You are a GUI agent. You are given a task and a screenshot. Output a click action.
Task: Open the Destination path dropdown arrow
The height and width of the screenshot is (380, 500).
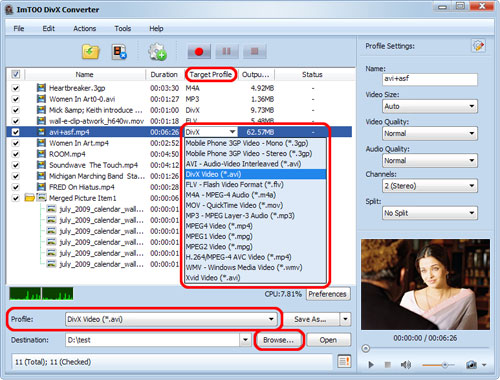pyautogui.click(x=245, y=340)
